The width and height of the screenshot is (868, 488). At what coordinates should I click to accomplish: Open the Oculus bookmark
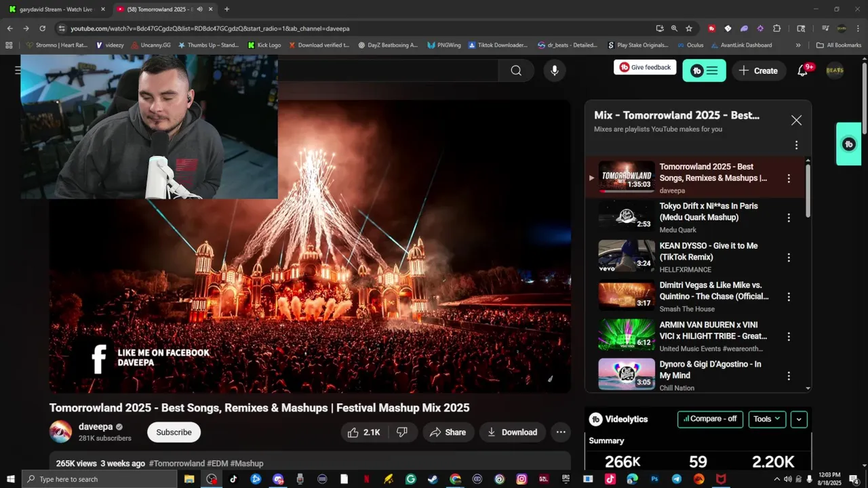(x=690, y=45)
